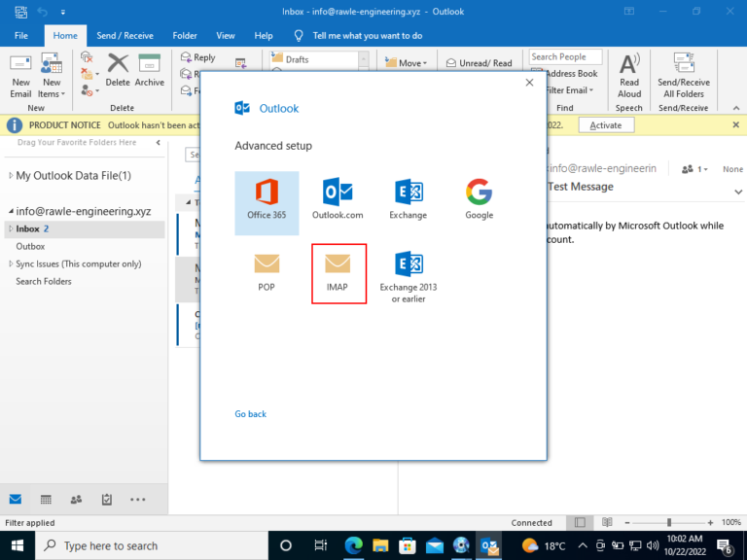Switch to the View tab

tap(226, 36)
